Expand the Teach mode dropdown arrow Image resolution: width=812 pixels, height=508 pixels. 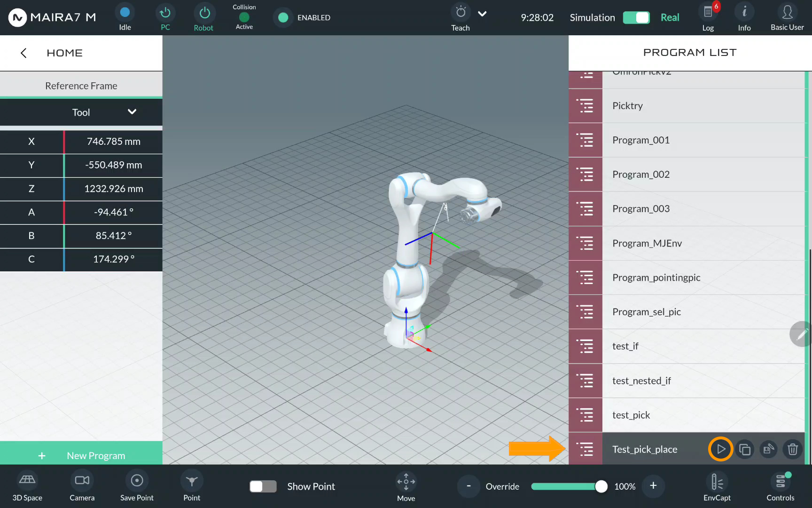[482, 14]
